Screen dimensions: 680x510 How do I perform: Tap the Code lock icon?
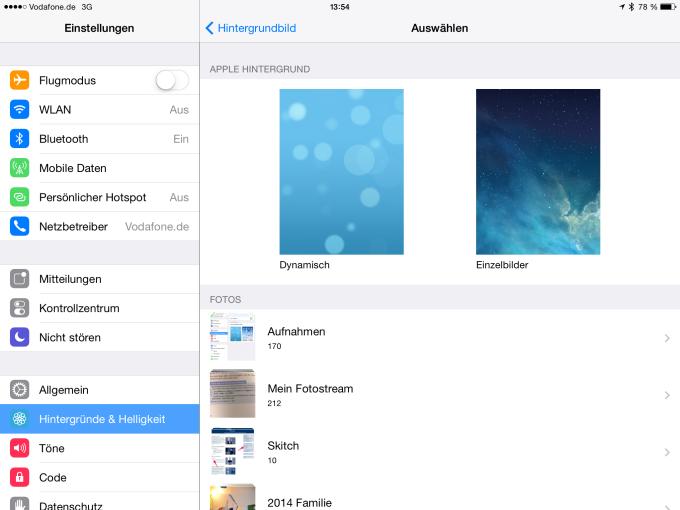point(20,477)
